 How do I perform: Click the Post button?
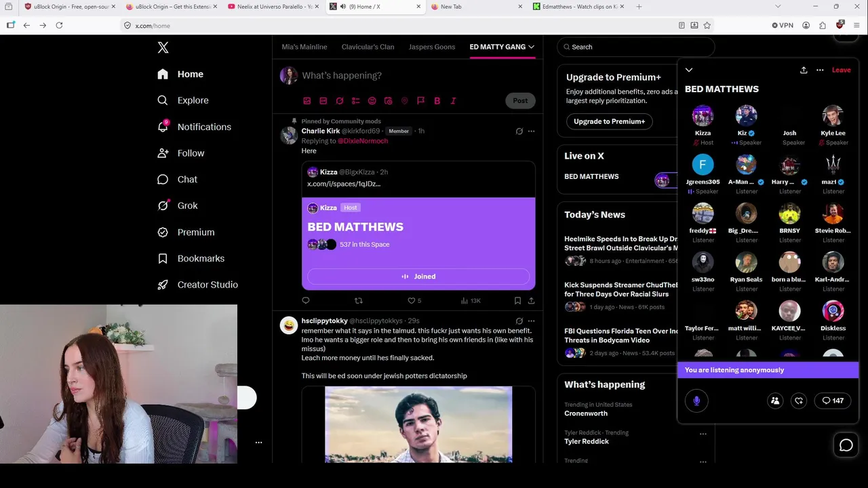[520, 100]
